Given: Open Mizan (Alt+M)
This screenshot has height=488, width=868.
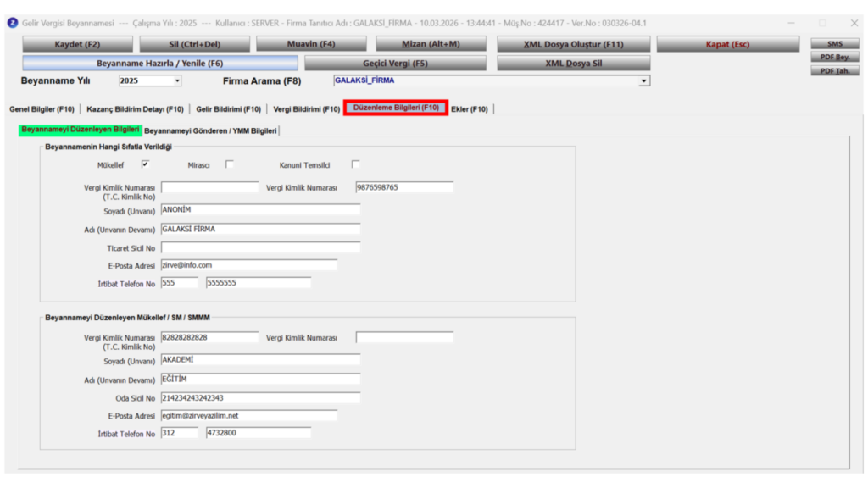Looking at the screenshot, I should pyautogui.click(x=431, y=44).
